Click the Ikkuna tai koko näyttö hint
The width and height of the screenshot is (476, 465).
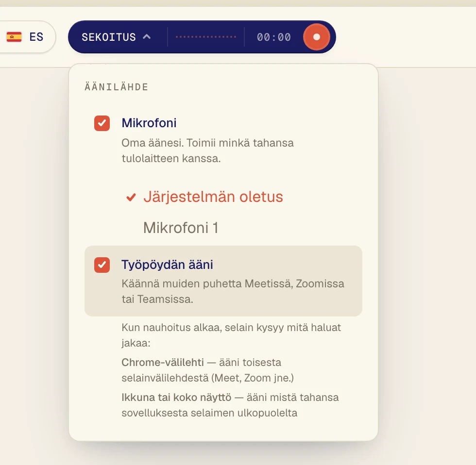[x=230, y=405]
